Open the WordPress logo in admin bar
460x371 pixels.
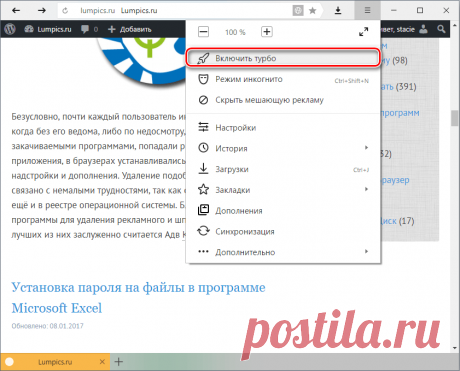(10, 29)
